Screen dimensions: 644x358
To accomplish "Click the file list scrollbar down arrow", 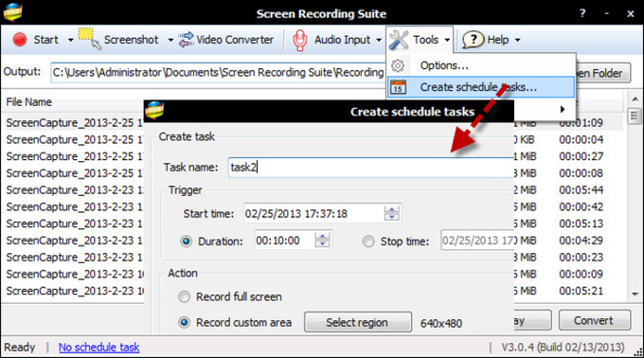I will pos(635,295).
